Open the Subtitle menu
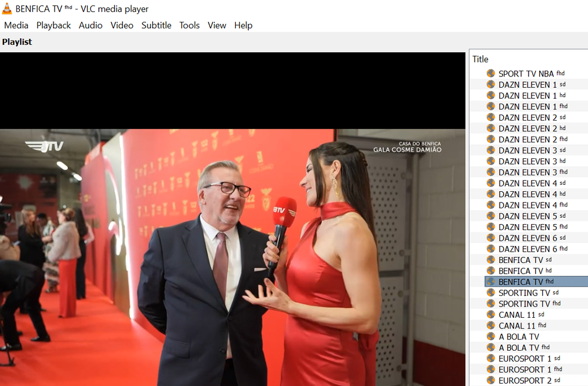The image size is (588, 386). 156,25
